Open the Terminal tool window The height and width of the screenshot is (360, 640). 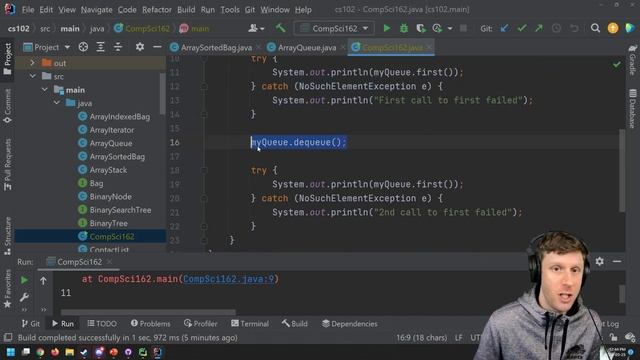click(250, 324)
